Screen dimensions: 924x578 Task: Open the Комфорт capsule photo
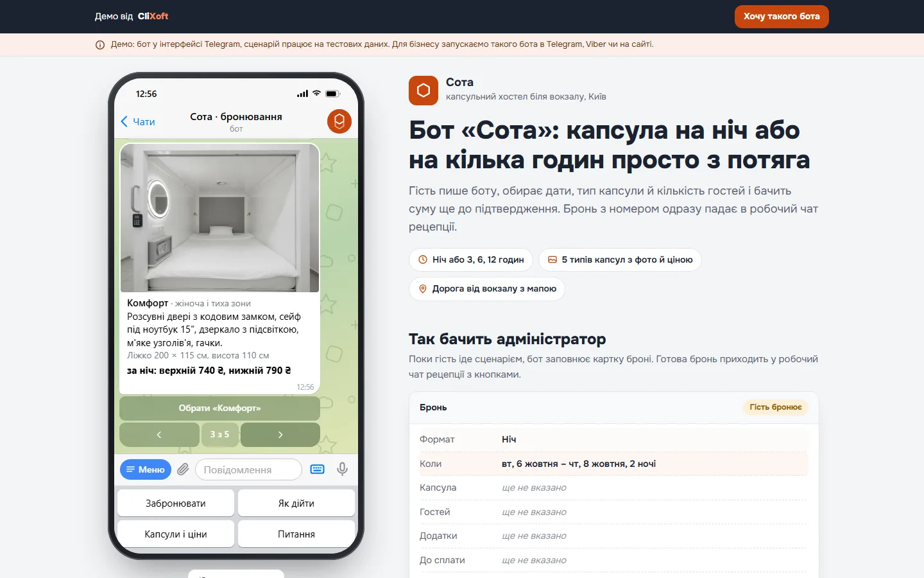(220, 218)
